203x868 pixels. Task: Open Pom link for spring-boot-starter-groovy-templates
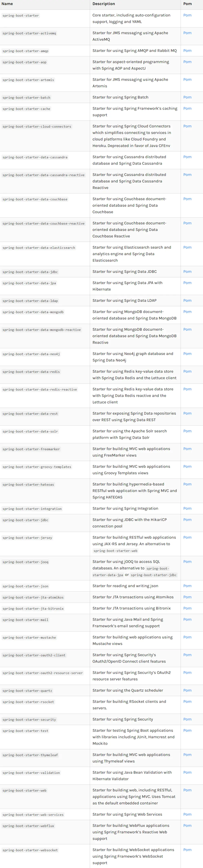tap(187, 467)
